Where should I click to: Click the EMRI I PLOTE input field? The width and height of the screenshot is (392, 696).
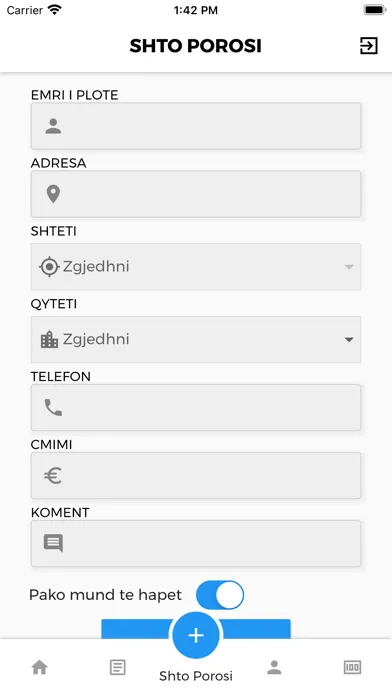[196, 126]
